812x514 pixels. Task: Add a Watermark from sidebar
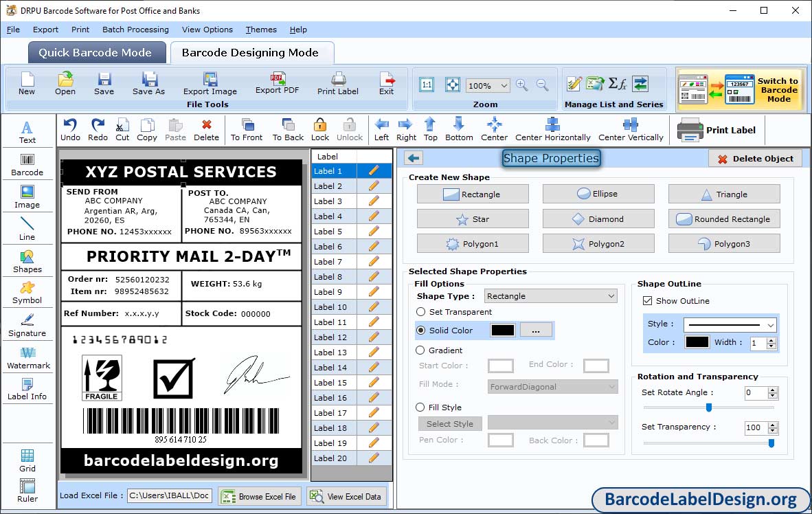coord(28,358)
